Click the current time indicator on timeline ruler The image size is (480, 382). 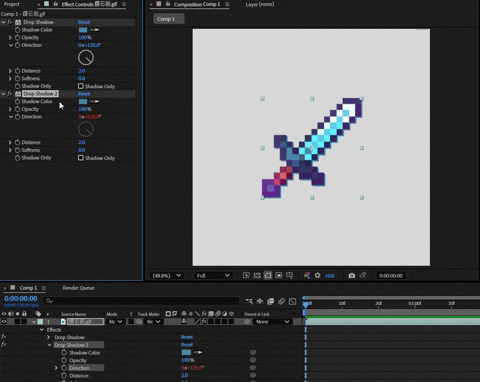point(306,304)
